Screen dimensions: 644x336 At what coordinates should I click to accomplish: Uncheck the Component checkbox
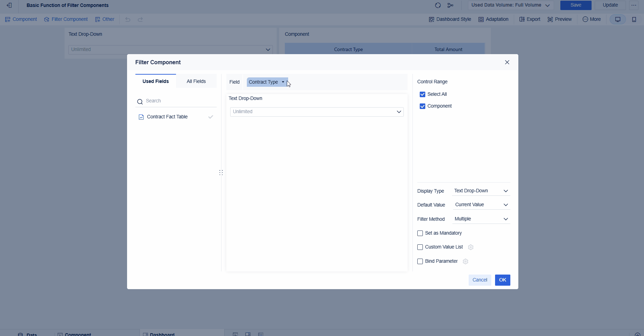pos(423,106)
